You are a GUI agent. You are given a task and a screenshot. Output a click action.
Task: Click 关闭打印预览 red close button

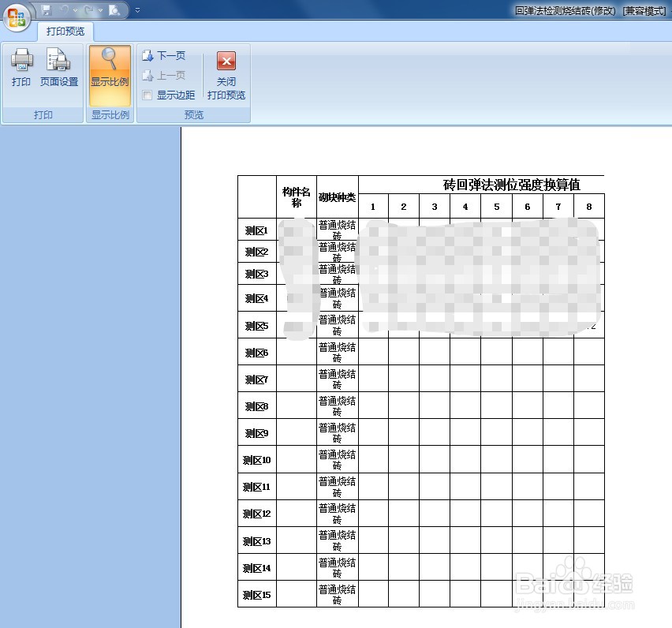click(x=226, y=76)
